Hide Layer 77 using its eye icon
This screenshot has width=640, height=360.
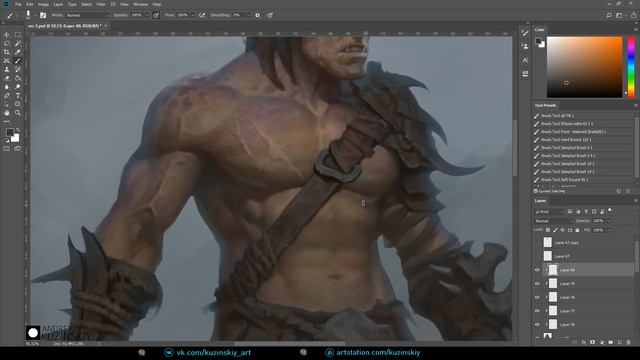tap(537, 311)
